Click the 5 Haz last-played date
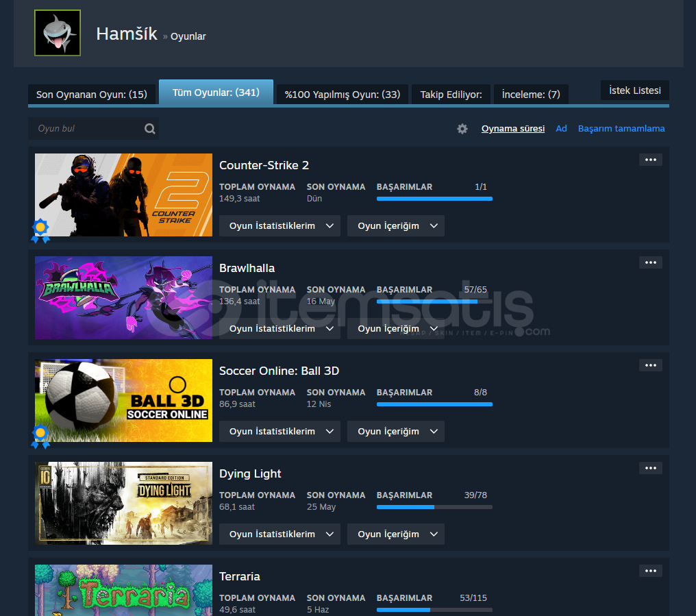This screenshot has width=696, height=616. point(318,610)
